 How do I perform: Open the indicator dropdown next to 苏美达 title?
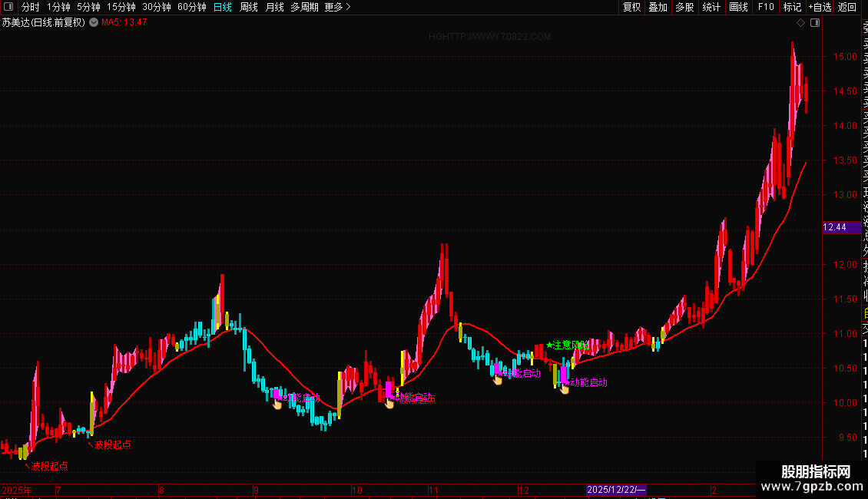(94, 22)
